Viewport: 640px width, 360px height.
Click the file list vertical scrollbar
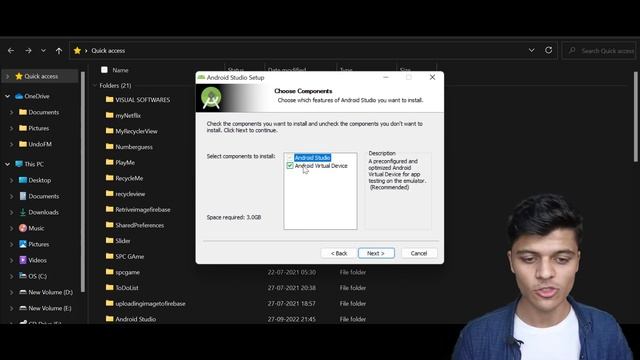[x=636, y=116]
